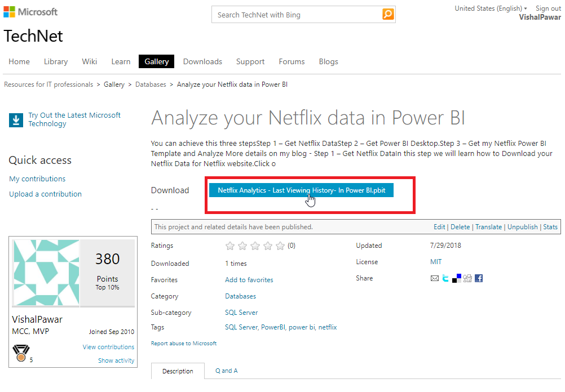Open the Databases breadcrumb link
Image resolution: width=565 pixels, height=392 pixels.
pos(151,84)
